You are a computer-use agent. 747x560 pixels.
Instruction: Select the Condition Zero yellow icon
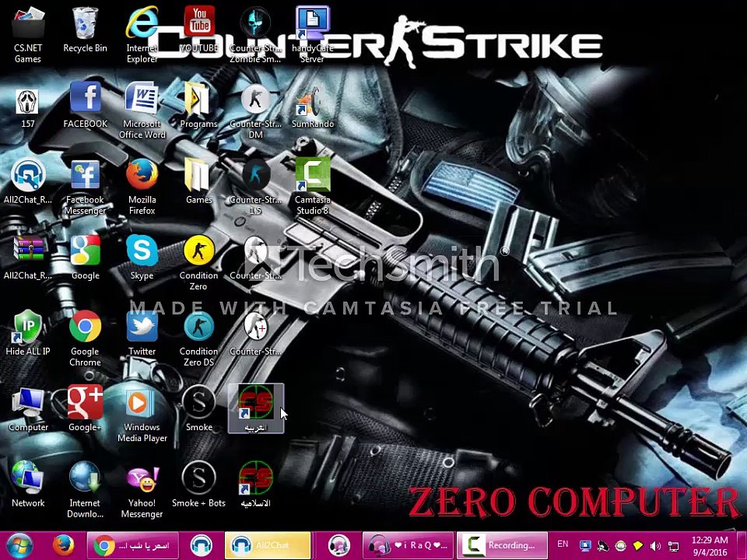click(198, 263)
